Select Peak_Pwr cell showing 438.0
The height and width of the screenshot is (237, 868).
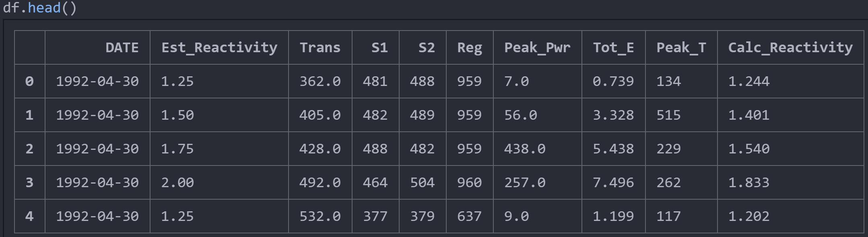525,149
